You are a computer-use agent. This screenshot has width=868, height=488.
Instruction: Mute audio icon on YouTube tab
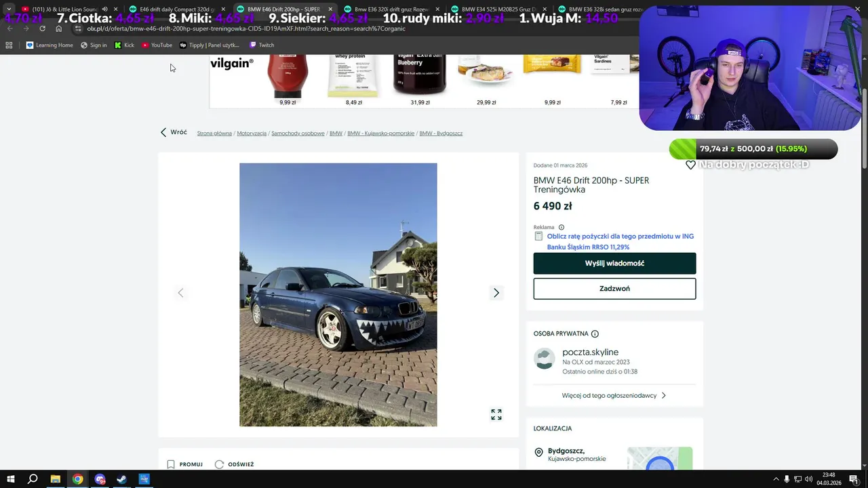[x=104, y=9]
